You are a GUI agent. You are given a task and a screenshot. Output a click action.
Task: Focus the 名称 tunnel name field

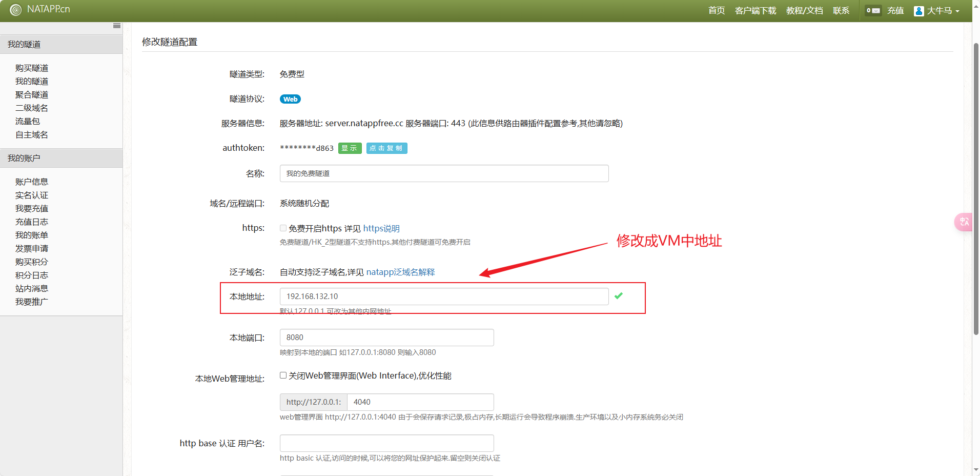point(444,173)
